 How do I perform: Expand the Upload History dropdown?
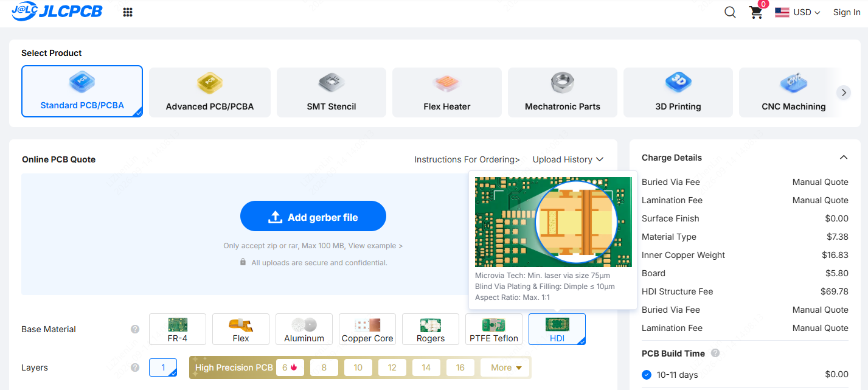click(568, 159)
